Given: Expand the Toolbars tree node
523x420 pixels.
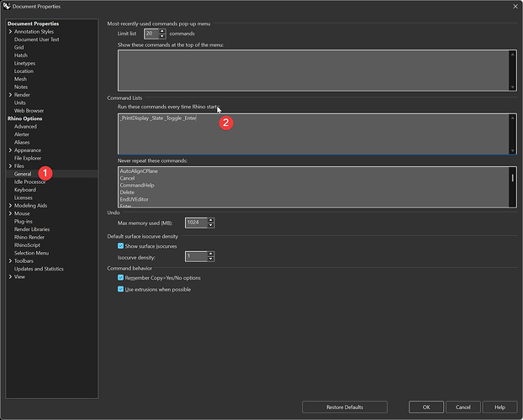Looking at the screenshot, I should point(10,261).
